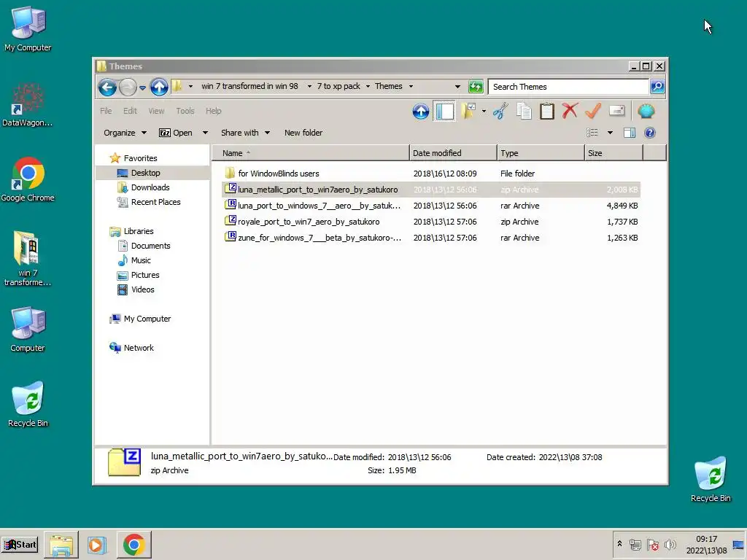Image resolution: width=747 pixels, height=560 pixels.
Task: Open the Folder Options icon dropdown arrow
Action: click(484, 112)
